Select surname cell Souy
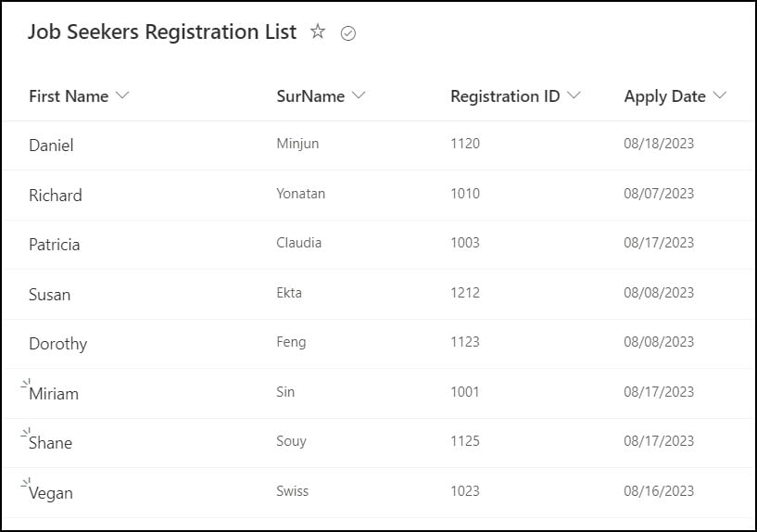Image resolution: width=757 pixels, height=532 pixels. click(x=291, y=441)
